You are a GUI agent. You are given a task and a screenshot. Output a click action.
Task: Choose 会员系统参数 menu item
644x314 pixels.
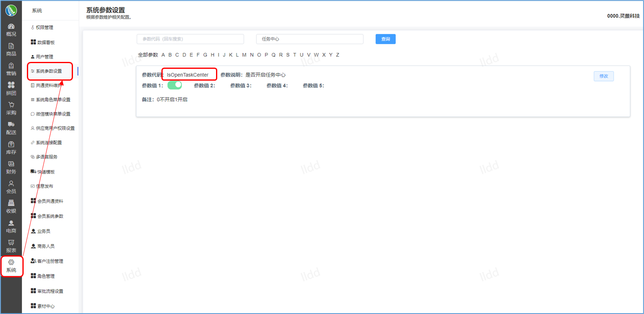click(51, 216)
